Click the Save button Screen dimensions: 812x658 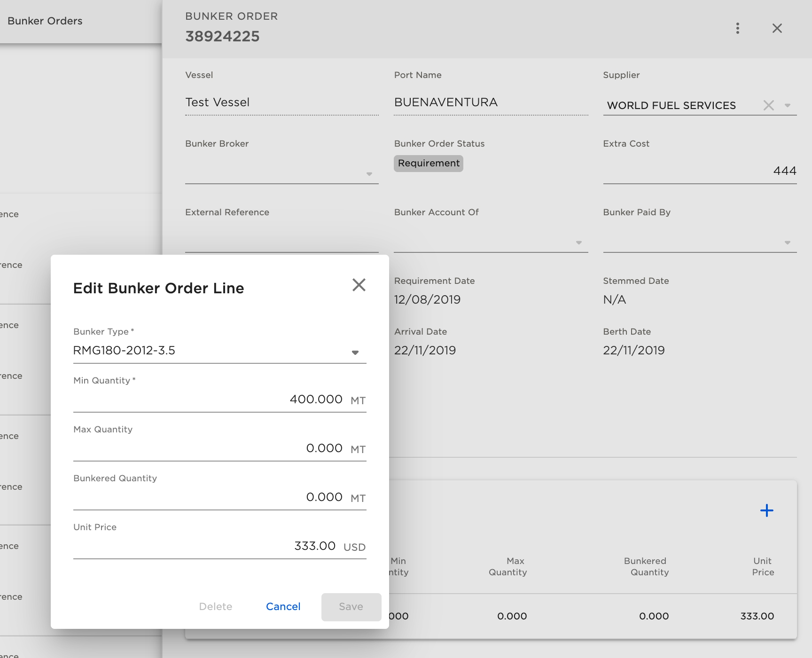point(351,607)
